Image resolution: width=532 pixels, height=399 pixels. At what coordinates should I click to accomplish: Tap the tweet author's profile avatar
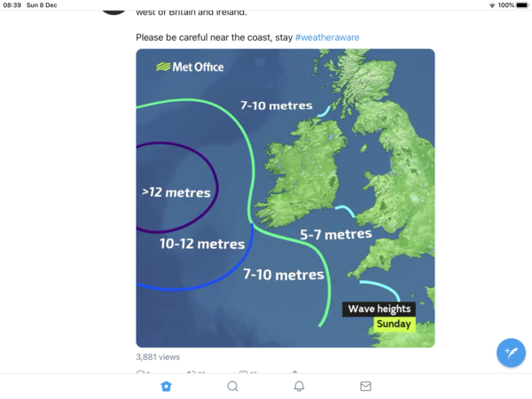[113, 6]
